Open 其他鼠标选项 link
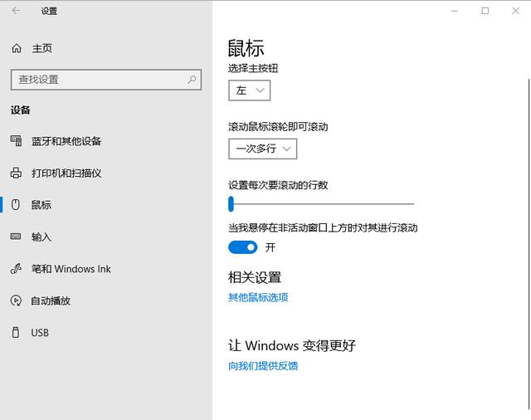Viewport: 531px width, 420px height. point(258,297)
